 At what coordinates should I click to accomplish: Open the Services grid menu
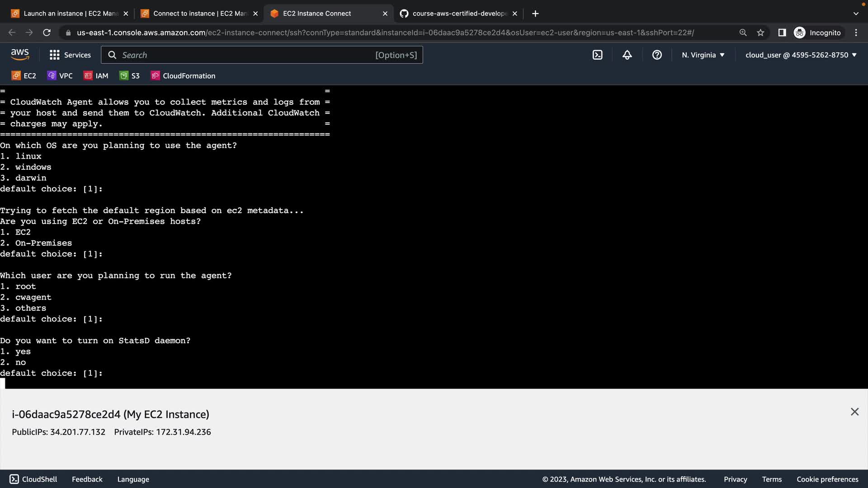tap(70, 55)
